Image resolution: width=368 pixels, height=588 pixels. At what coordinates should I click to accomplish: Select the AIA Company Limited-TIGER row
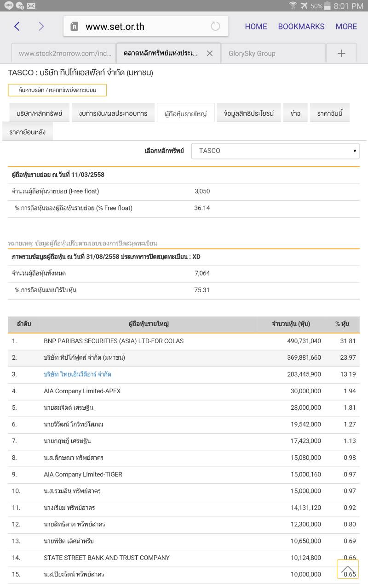point(184,474)
